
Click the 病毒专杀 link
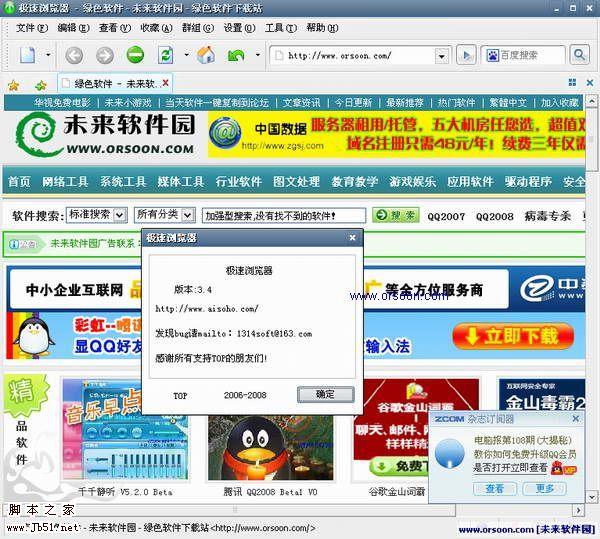coord(548,216)
